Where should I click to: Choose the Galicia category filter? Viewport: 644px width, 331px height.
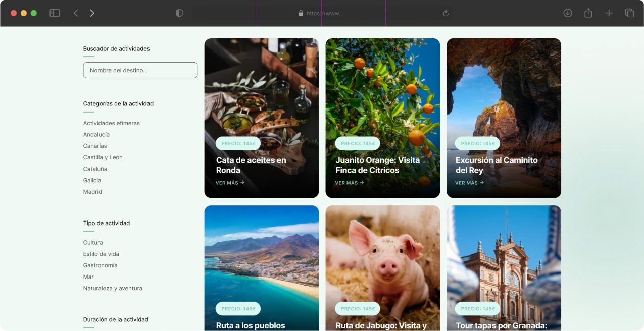coord(92,180)
